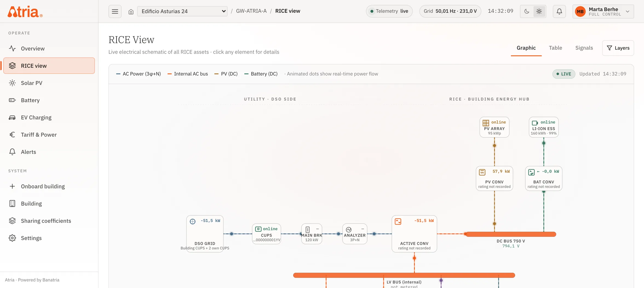The image size is (644, 288).
Task: Click the 794,1 V reading
Action: 511,246
